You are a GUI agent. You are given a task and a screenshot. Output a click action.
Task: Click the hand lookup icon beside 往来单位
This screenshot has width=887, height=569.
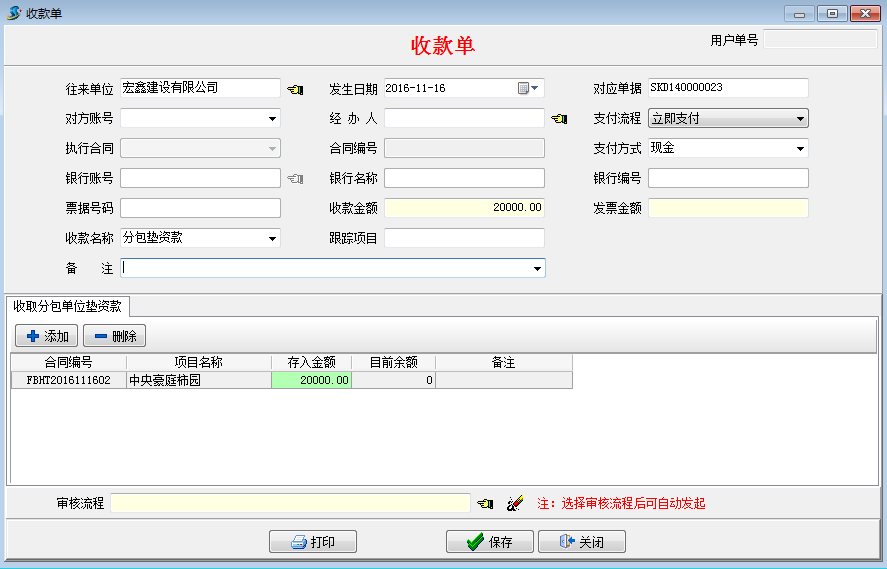(x=295, y=89)
